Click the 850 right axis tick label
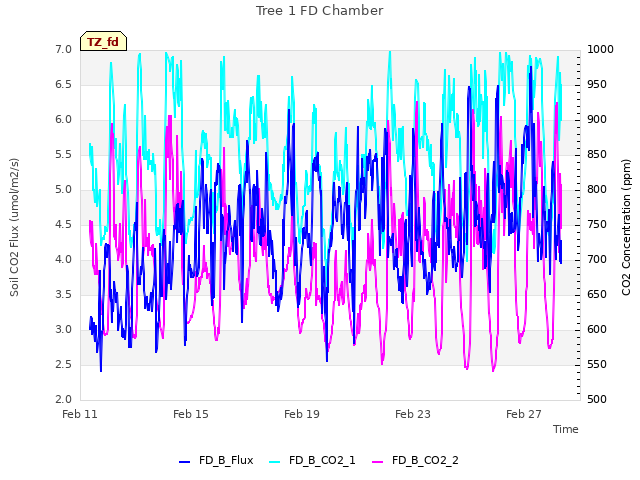The width and height of the screenshot is (640, 480). point(597,155)
